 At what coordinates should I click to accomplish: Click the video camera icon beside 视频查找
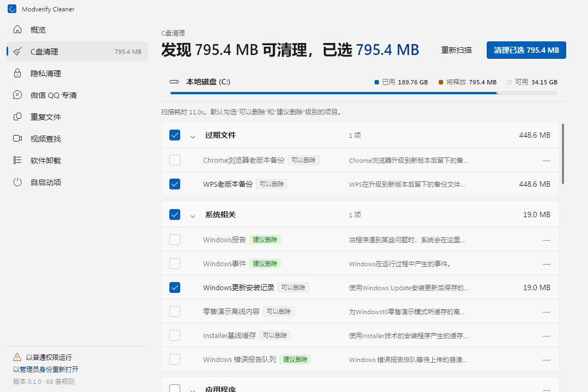[17, 138]
